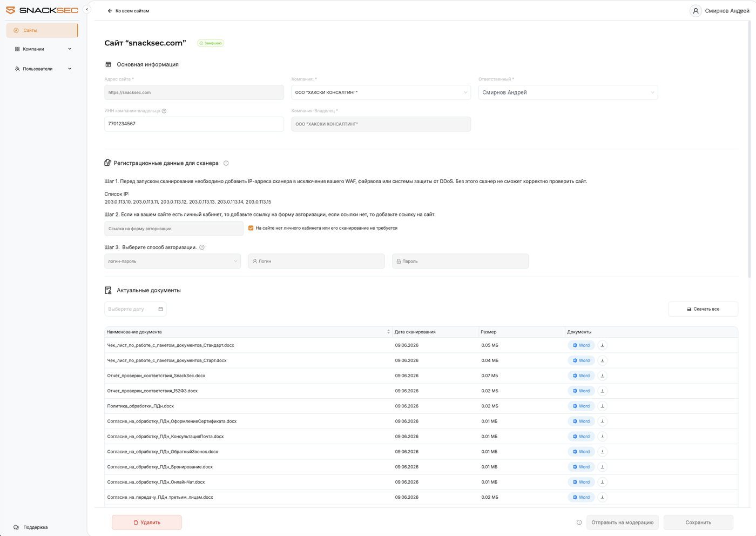The image size is (756, 536).
Task: Go back via Ко всем сайтам link
Action: point(128,11)
